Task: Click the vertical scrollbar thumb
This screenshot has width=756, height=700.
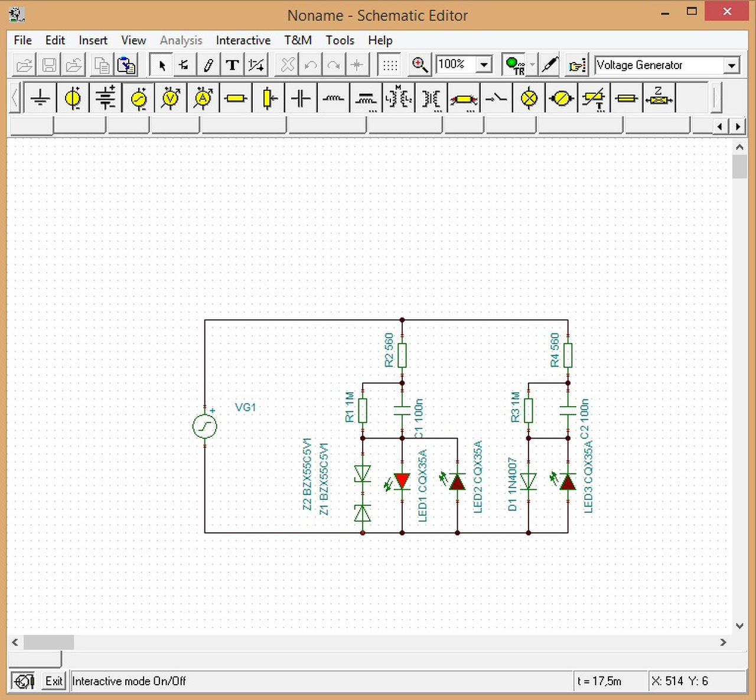Action: pos(739,166)
